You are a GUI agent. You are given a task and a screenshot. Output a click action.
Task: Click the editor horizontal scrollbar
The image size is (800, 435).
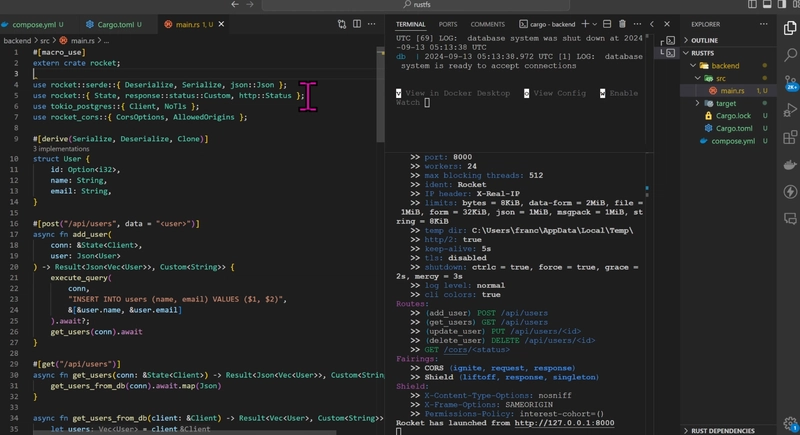tap(185, 432)
